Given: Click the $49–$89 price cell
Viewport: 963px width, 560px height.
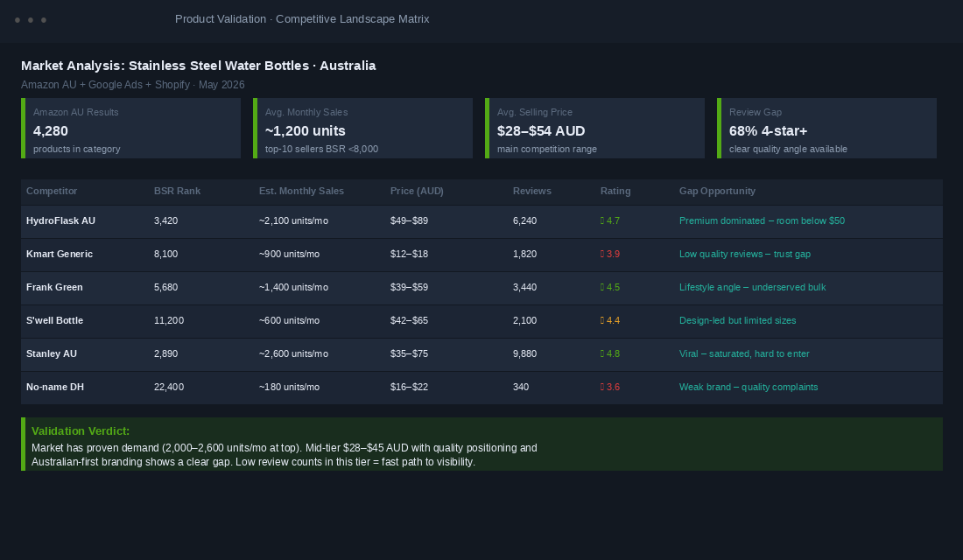Looking at the screenshot, I should tap(409, 220).
